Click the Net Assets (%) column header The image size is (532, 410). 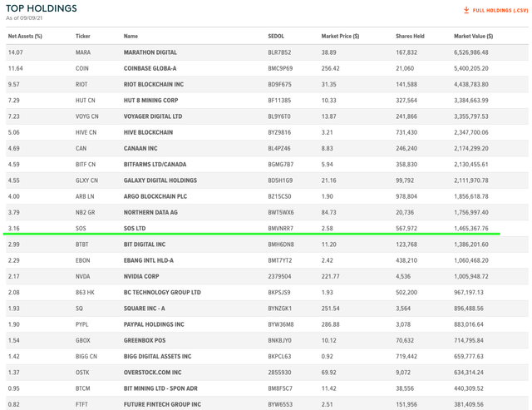coord(25,36)
